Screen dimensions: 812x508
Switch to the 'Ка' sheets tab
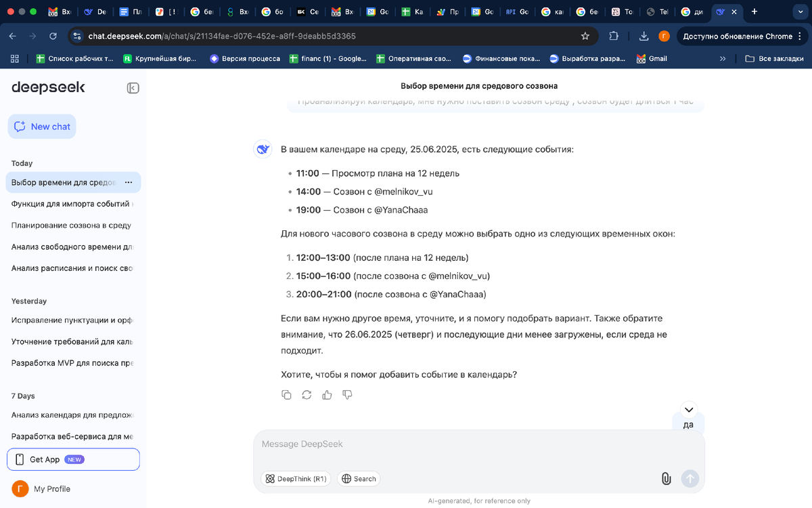413,12
